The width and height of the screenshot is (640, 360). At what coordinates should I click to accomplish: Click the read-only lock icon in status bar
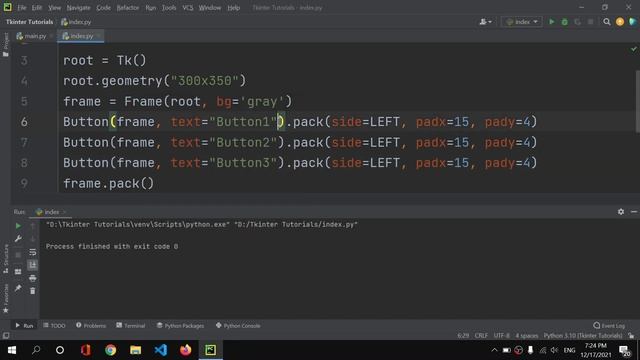pos(631,336)
